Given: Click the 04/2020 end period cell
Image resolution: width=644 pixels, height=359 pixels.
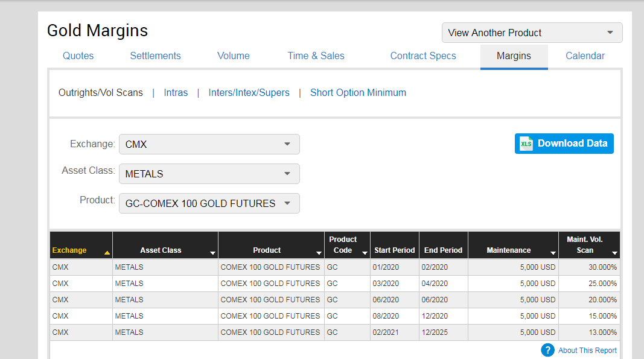Looking at the screenshot, I should (444, 284).
